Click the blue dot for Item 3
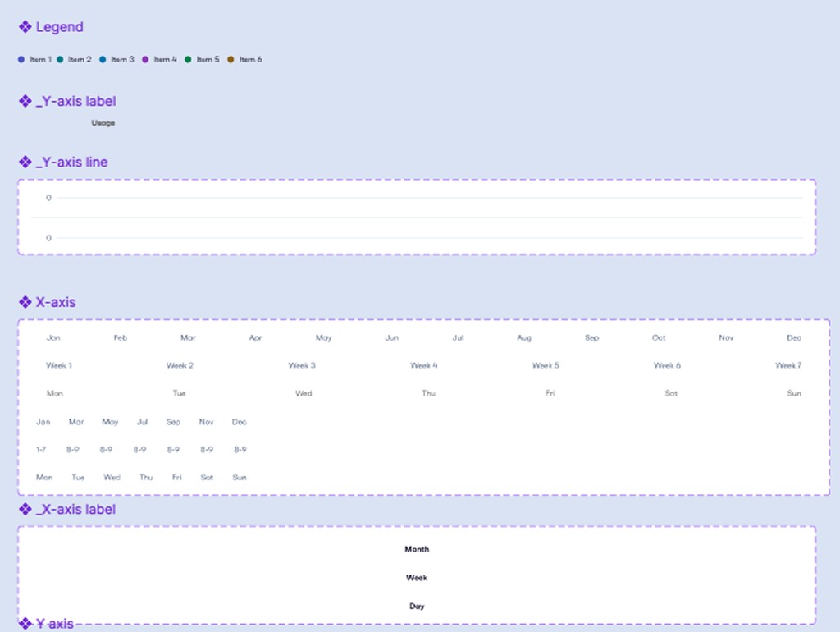840x632 pixels. pos(103,59)
